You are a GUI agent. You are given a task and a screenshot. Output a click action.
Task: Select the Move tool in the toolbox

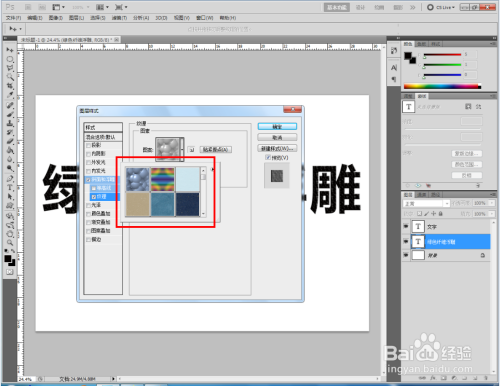pyautogui.click(x=10, y=50)
